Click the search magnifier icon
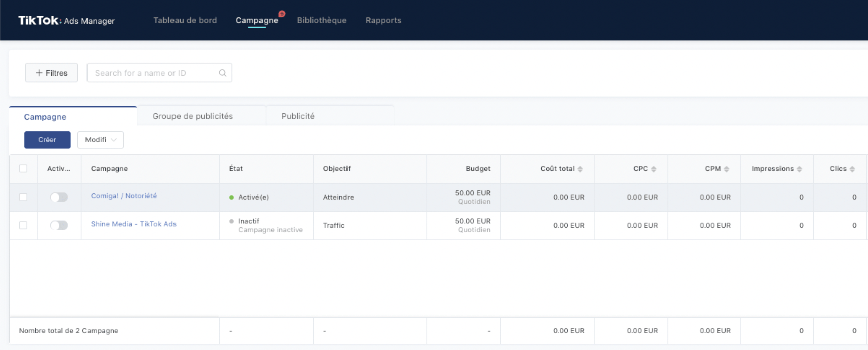This screenshot has width=868, height=350. tap(222, 73)
